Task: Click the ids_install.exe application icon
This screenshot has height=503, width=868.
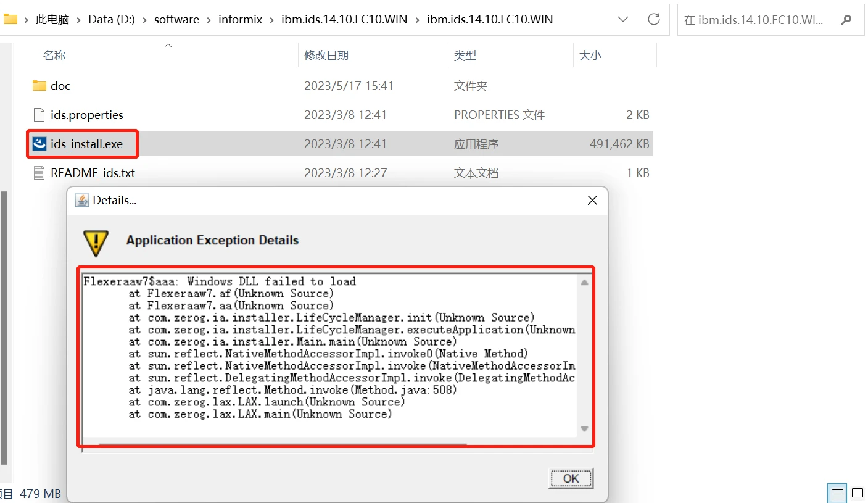Action: (x=40, y=144)
